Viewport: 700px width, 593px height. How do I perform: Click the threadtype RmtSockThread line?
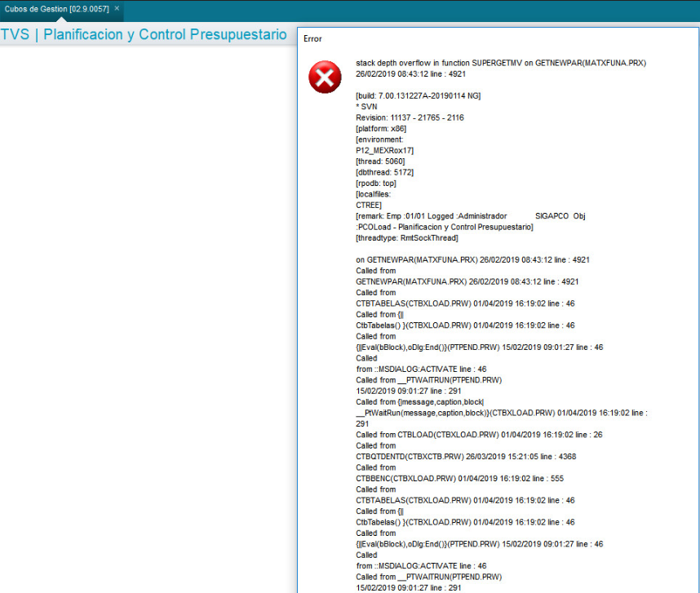tap(407, 238)
